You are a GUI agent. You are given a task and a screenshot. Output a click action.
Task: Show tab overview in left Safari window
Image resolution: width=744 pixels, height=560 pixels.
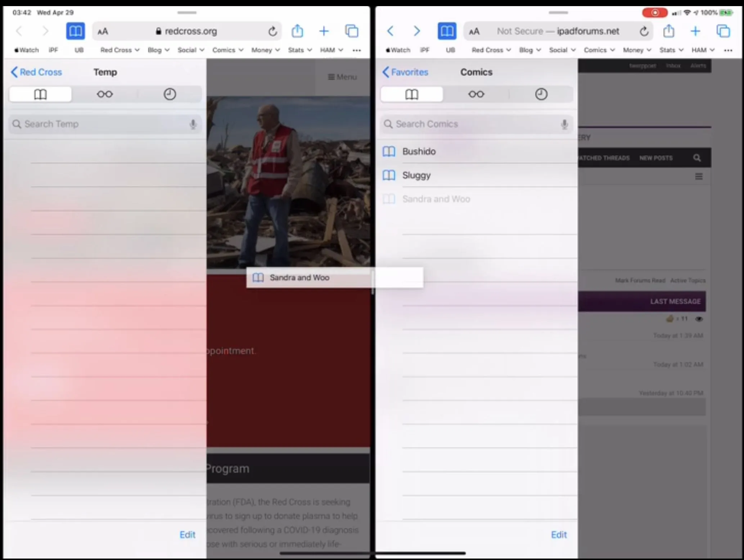coord(351,31)
